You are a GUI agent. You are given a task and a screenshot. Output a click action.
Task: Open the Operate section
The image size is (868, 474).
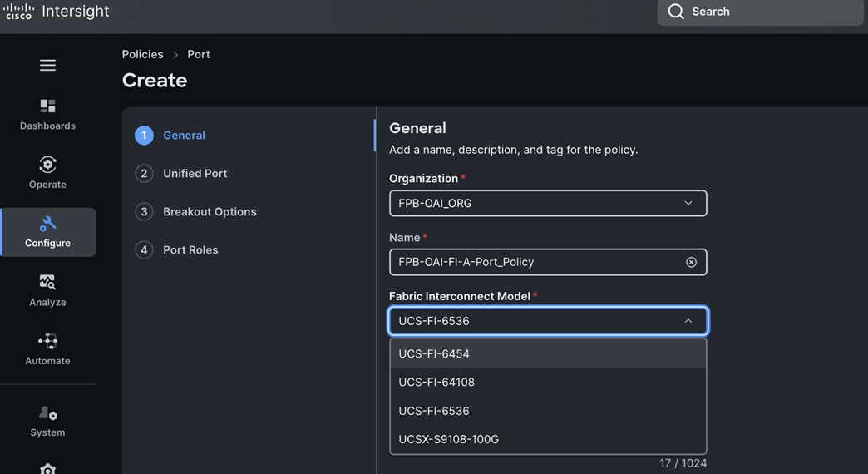pyautogui.click(x=47, y=173)
